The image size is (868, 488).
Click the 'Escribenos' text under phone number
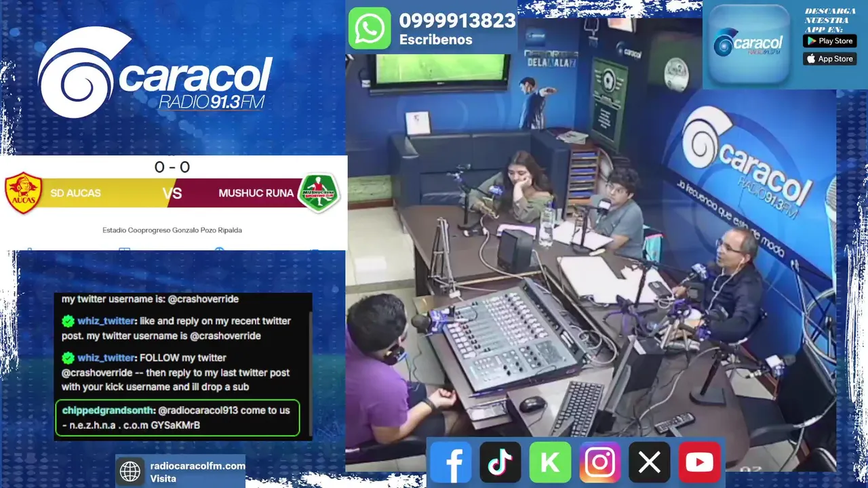point(436,40)
